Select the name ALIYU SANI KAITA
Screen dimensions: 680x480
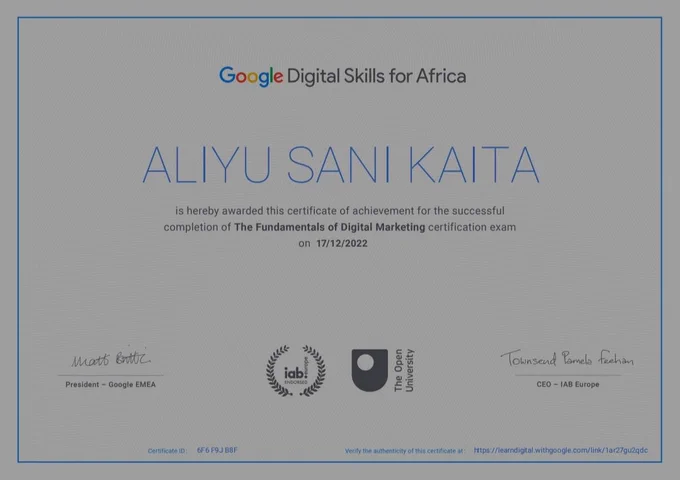click(341, 165)
